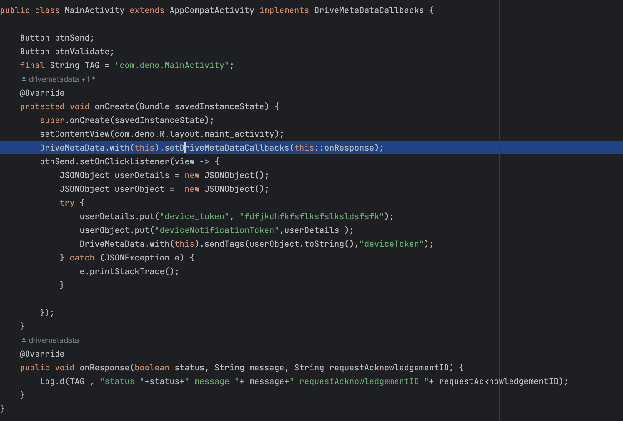Click the String message parameter in the signature
623x421 pixels.
pos(249,367)
